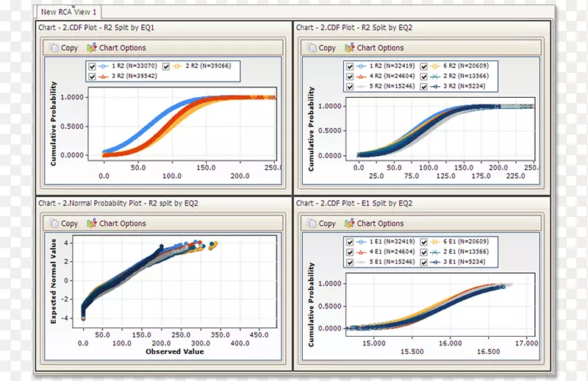
Task: Select title 'Chart - 2.CDF Plot - R2 Split by EQ2'
Action: [x=354, y=27]
